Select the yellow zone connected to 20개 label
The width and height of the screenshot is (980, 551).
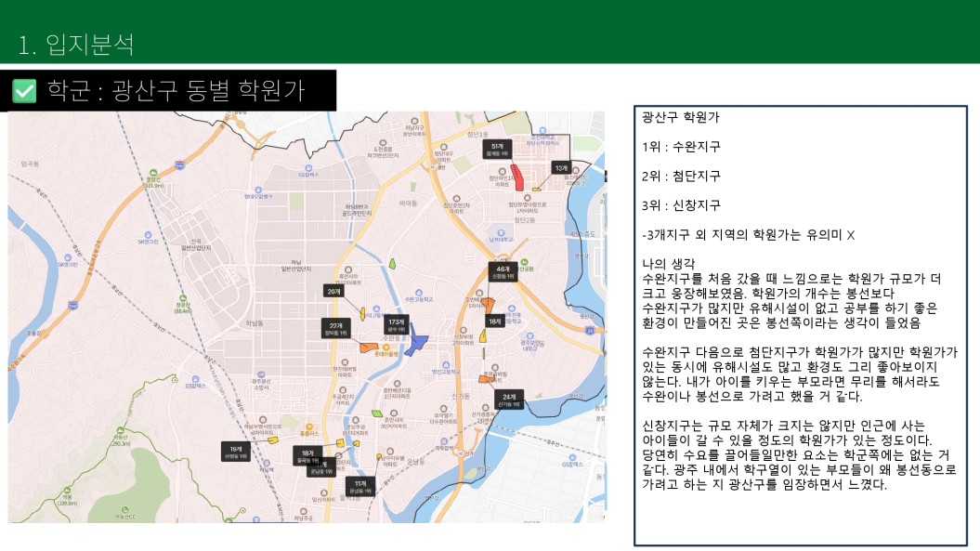point(362,314)
